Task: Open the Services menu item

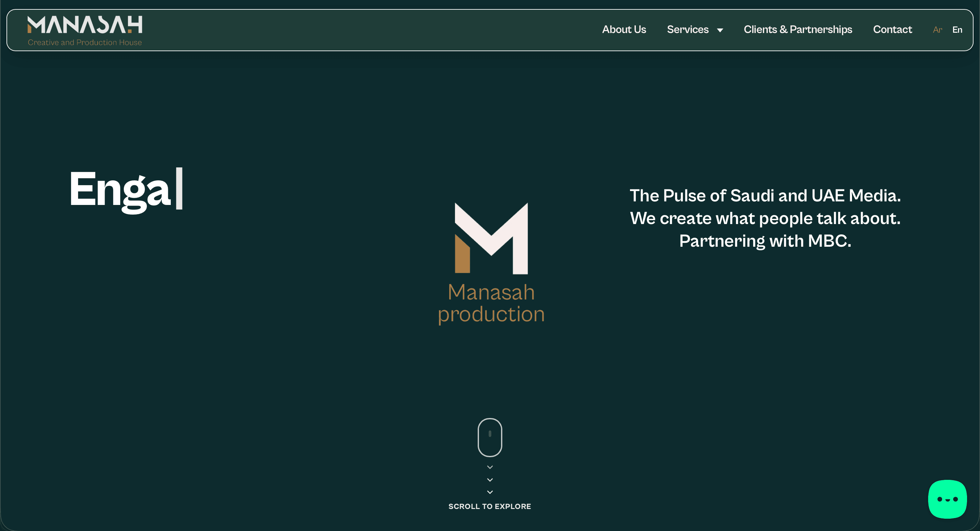Action: coord(687,29)
